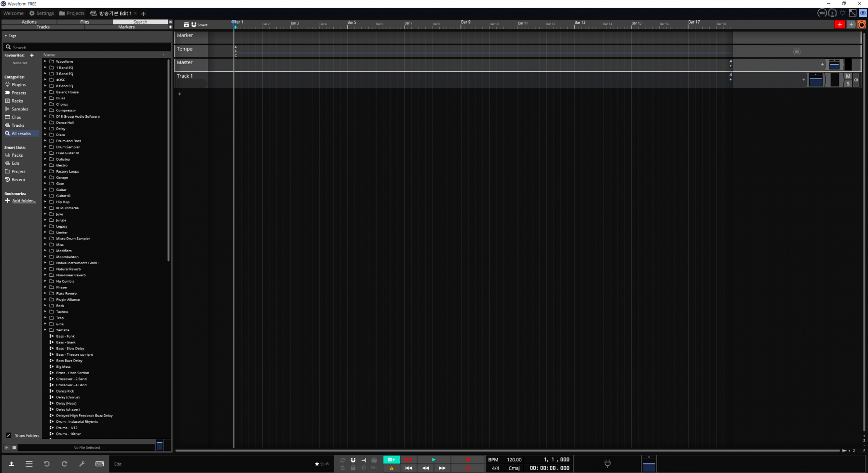This screenshot has height=473, width=868.
Task: Mute Track 1 with the M button
Action: pyautogui.click(x=848, y=76)
